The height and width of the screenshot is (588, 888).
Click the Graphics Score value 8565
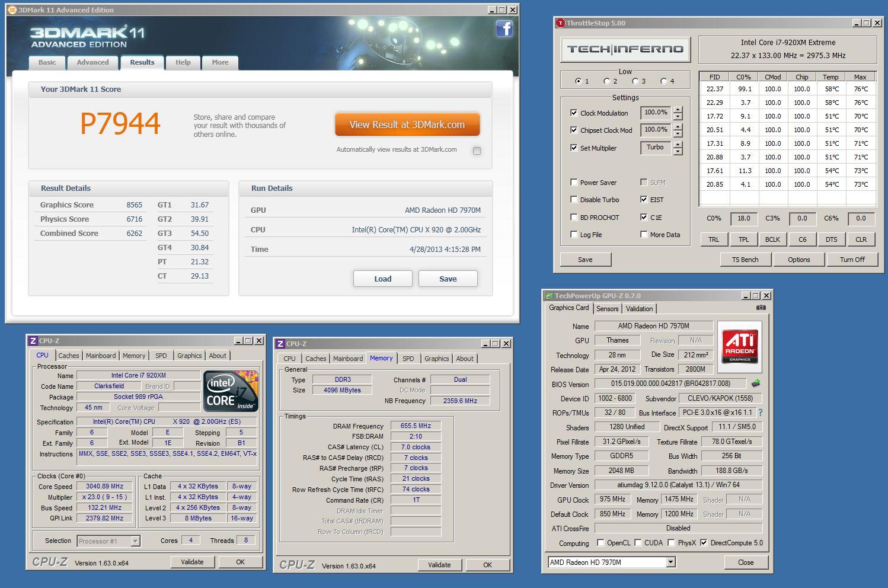[x=135, y=205]
